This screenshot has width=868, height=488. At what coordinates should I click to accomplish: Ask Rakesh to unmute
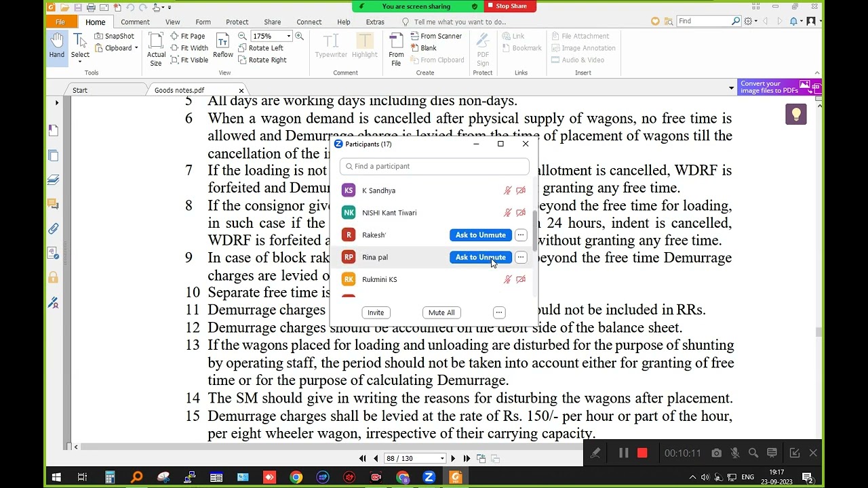coord(481,235)
